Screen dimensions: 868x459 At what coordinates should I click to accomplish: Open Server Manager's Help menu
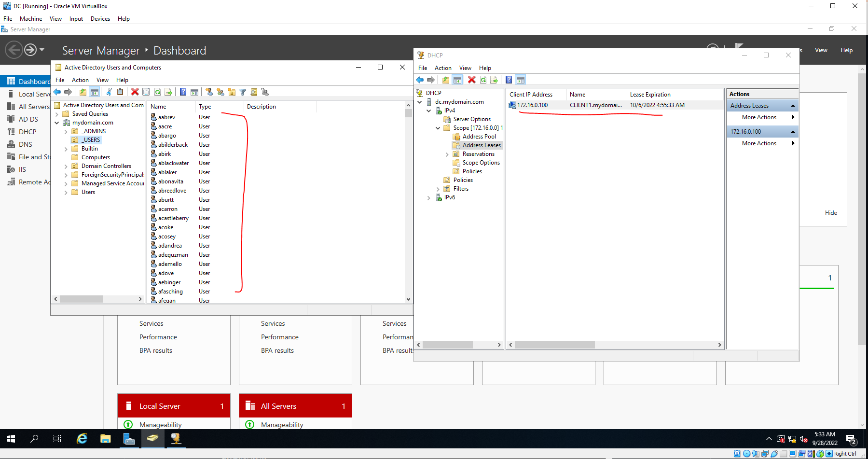coord(846,50)
